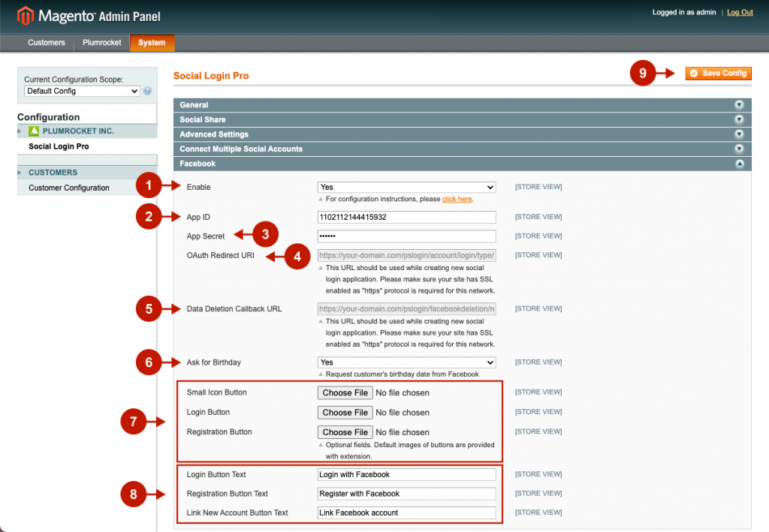Expand Advanced Settings section arrow icon
Viewport: 769px width, 532px height.
739,134
